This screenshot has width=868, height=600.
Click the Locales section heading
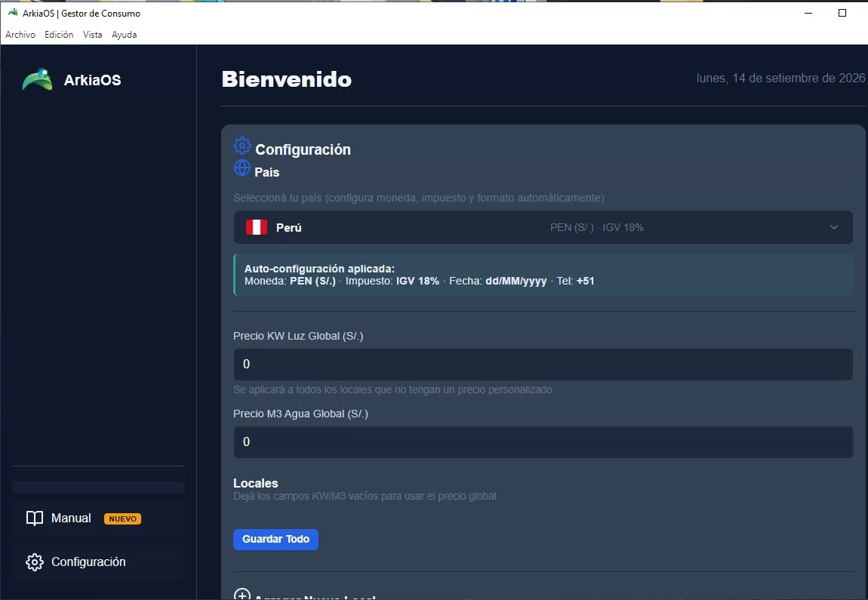click(256, 483)
